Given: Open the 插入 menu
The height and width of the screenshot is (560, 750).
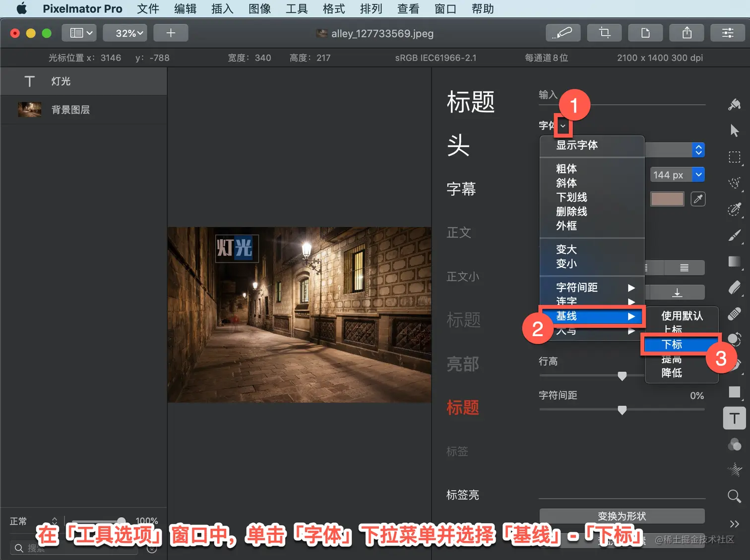Looking at the screenshot, I should (222, 8).
